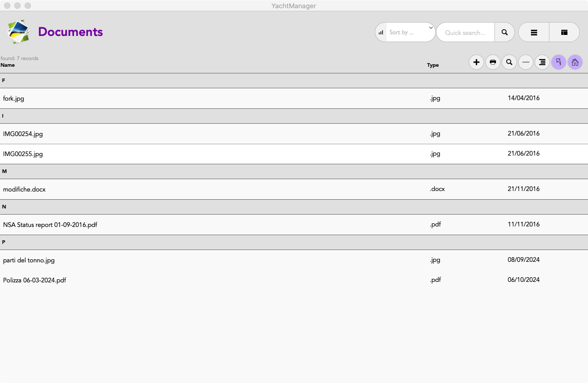
Task: Click the purple back arrow button
Action: 559,63
